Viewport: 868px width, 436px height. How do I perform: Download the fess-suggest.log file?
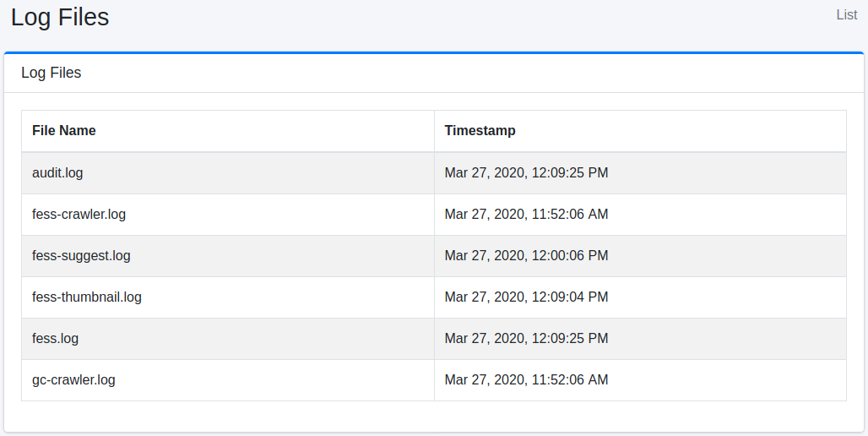(x=81, y=256)
